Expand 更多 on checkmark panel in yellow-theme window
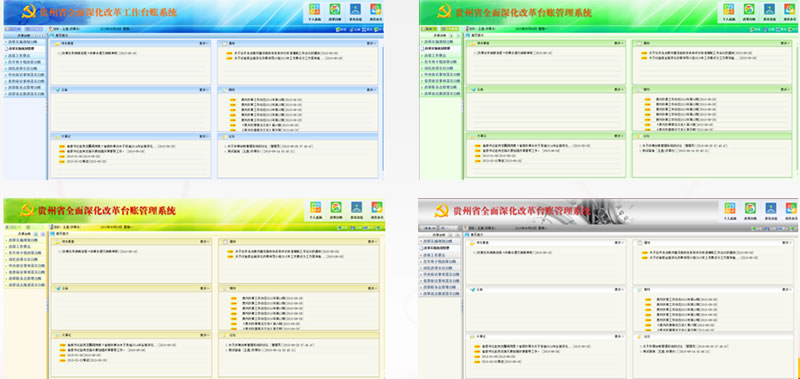 click(204, 289)
